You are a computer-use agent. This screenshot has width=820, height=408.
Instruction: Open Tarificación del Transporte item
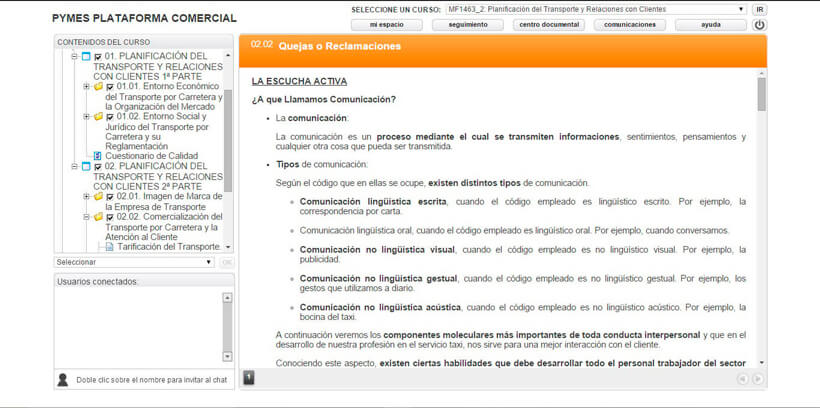coord(168,246)
